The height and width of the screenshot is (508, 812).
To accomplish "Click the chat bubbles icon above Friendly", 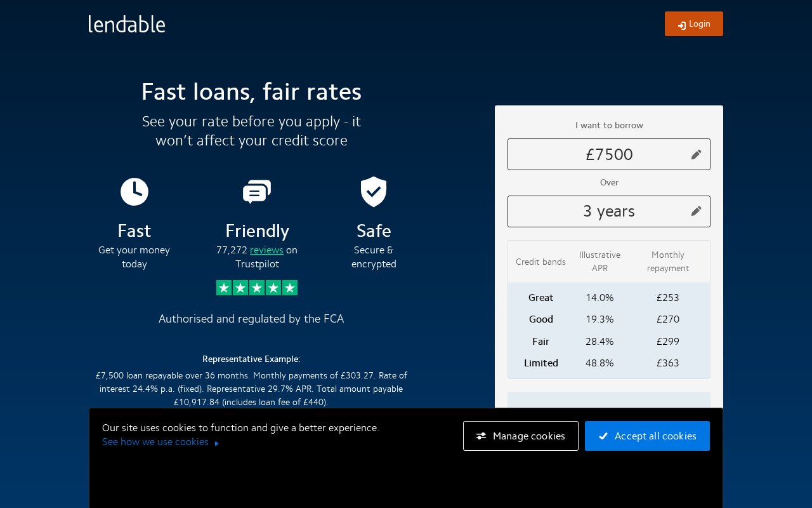I will click(x=257, y=192).
